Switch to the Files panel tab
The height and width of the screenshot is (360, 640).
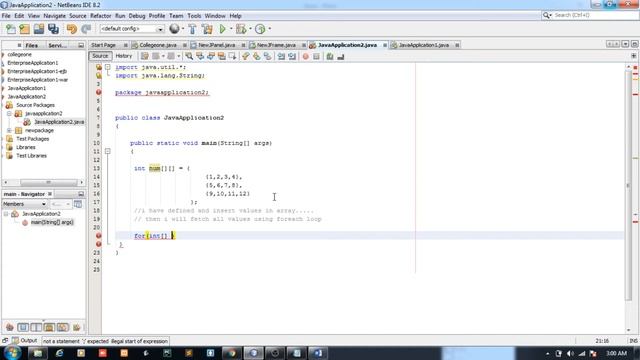click(32, 45)
